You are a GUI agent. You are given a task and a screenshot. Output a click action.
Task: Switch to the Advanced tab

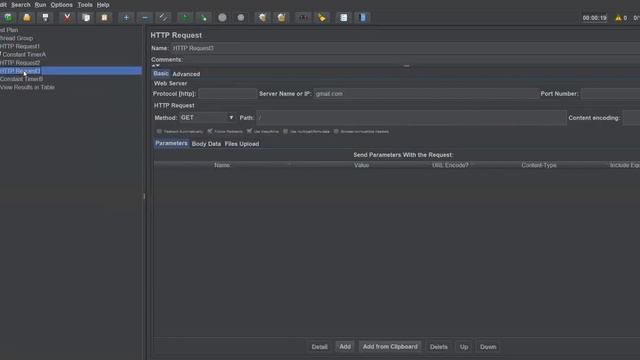pyautogui.click(x=186, y=74)
